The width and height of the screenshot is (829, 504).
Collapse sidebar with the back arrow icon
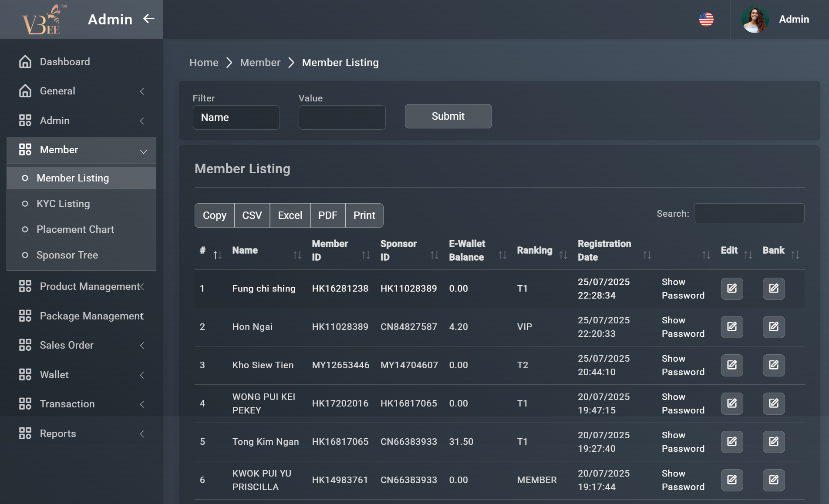pyautogui.click(x=149, y=19)
